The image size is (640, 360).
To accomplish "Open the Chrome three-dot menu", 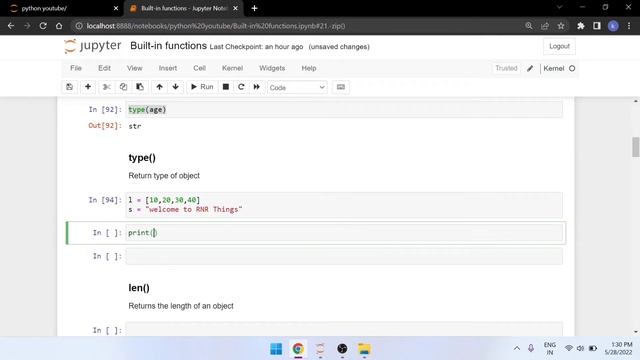I will pos(629,26).
